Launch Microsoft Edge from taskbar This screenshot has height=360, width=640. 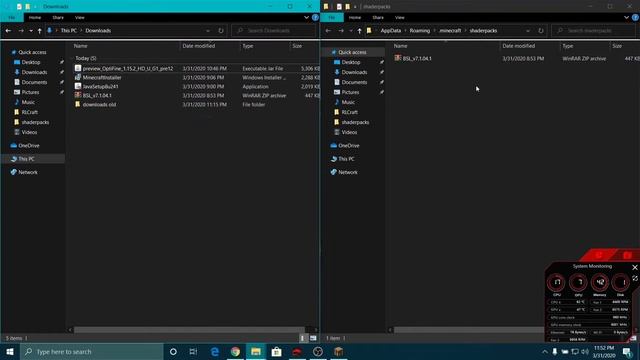click(215, 351)
